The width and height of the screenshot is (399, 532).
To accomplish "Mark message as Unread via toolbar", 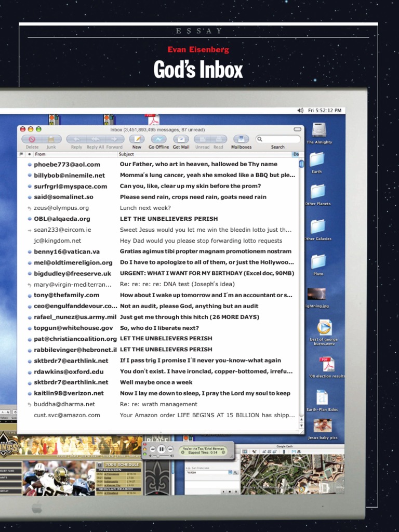I will click(202, 139).
